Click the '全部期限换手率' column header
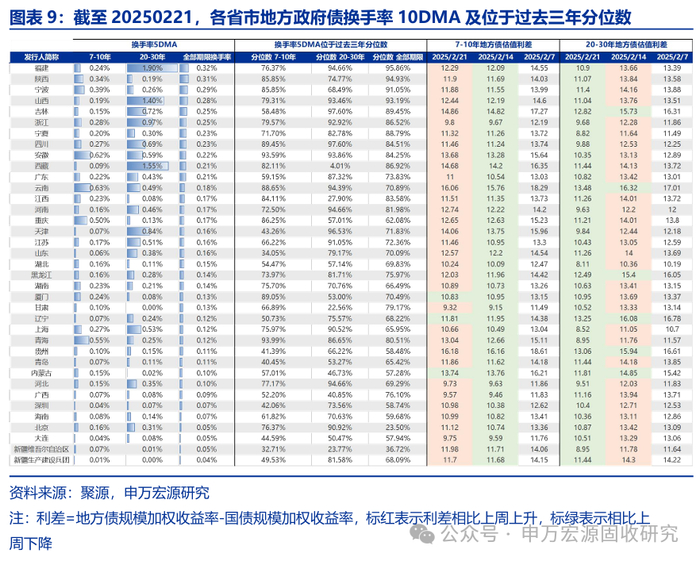This screenshot has height=561, width=700. [207, 57]
